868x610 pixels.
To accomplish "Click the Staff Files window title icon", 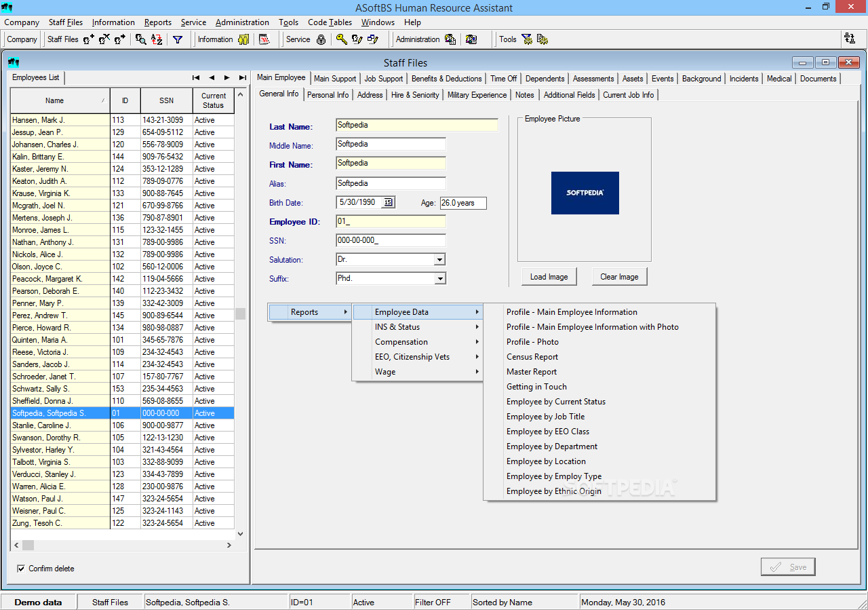I will [13, 62].
